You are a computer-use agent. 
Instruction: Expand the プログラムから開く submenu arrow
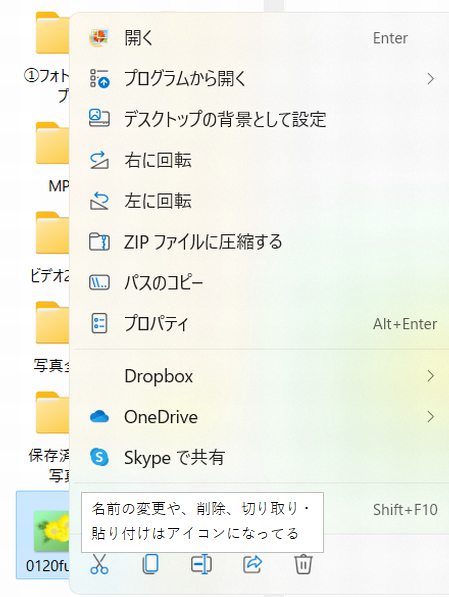pyautogui.click(x=430, y=79)
